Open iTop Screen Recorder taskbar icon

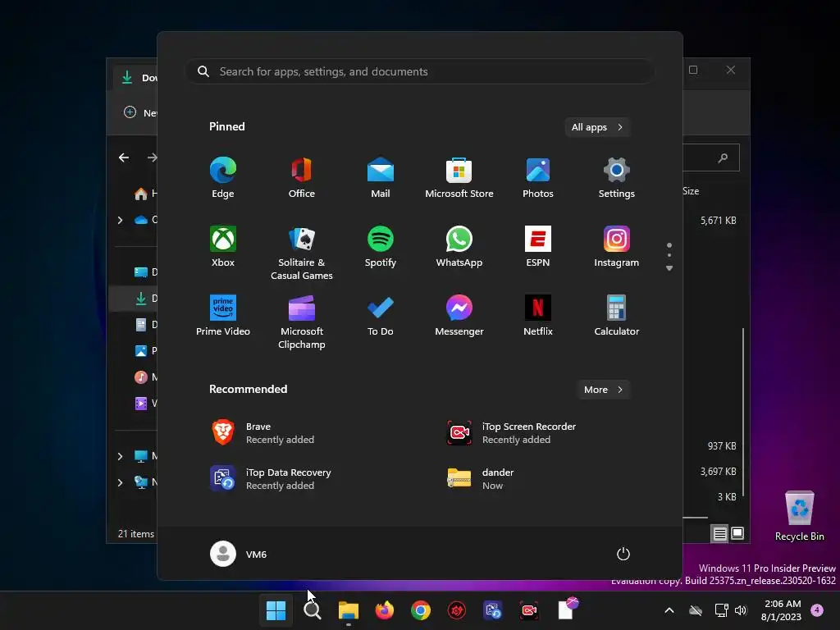click(x=529, y=610)
